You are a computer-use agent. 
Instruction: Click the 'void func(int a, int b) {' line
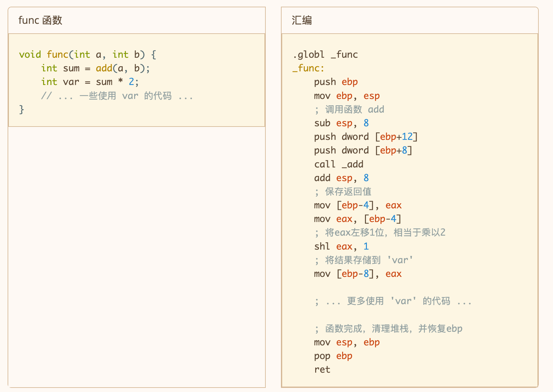[88, 55]
